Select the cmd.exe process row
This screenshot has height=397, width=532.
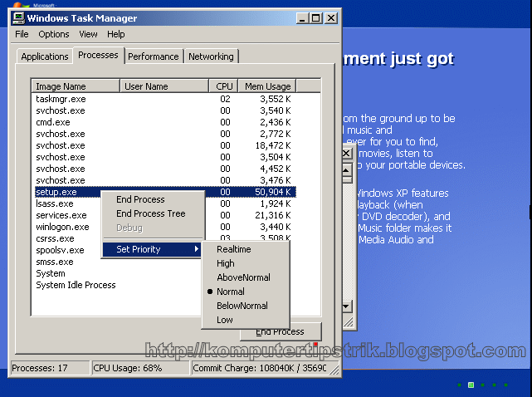165,122
